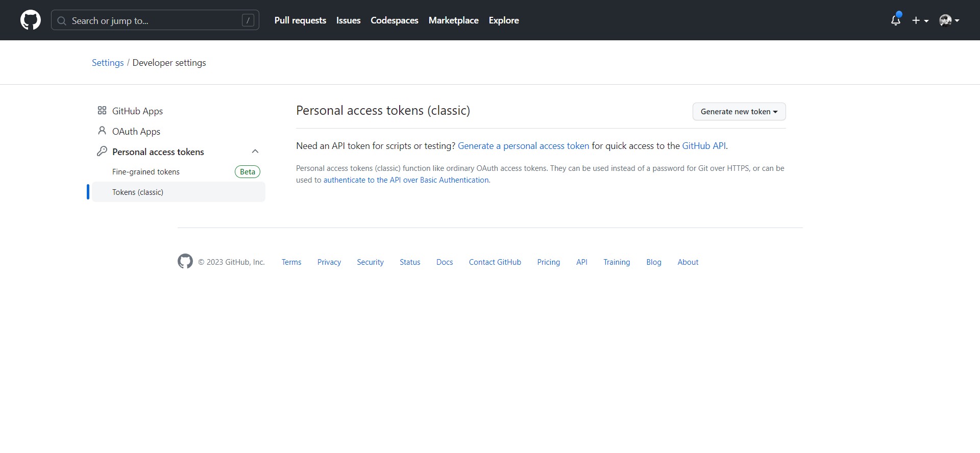
Task: Select Tokens (classic) in the sidebar
Action: point(179,192)
